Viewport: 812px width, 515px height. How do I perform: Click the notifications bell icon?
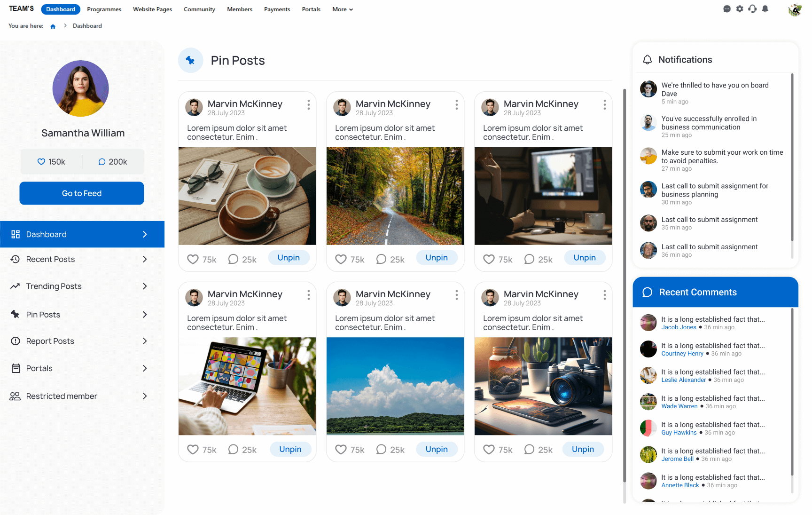click(x=765, y=9)
